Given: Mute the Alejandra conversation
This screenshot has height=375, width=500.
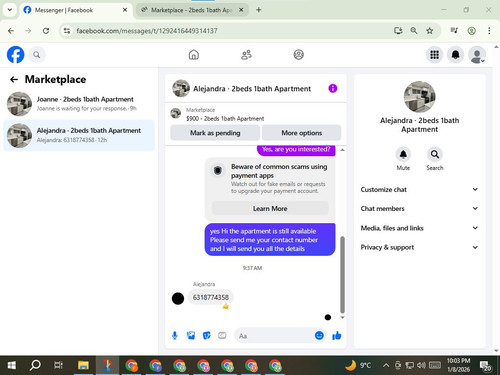Looking at the screenshot, I should pyautogui.click(x=403, y=155).
